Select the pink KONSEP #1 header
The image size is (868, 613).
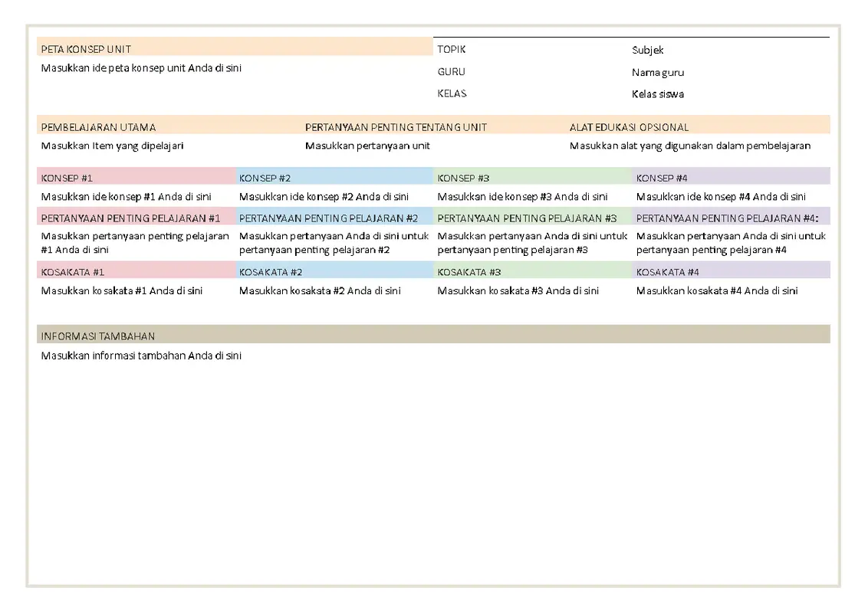click(x=136, y=178)
